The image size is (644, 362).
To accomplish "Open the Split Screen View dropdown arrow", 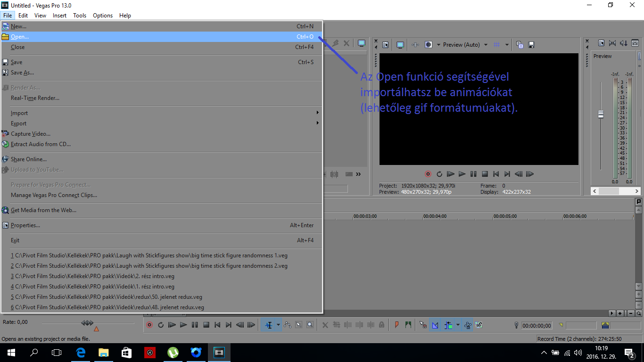I will [x=438, y=45].
